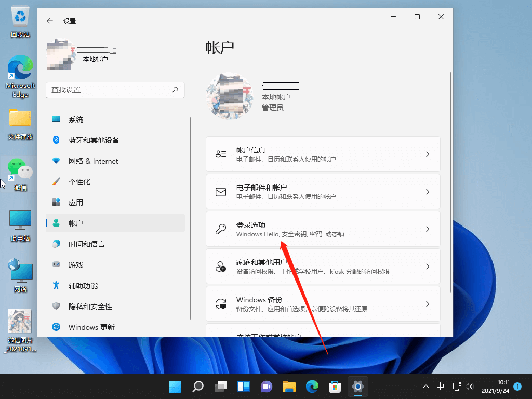The image size is (532, 399).
Task: Click the account avatar picture
Action: click(x=230, y=97)
